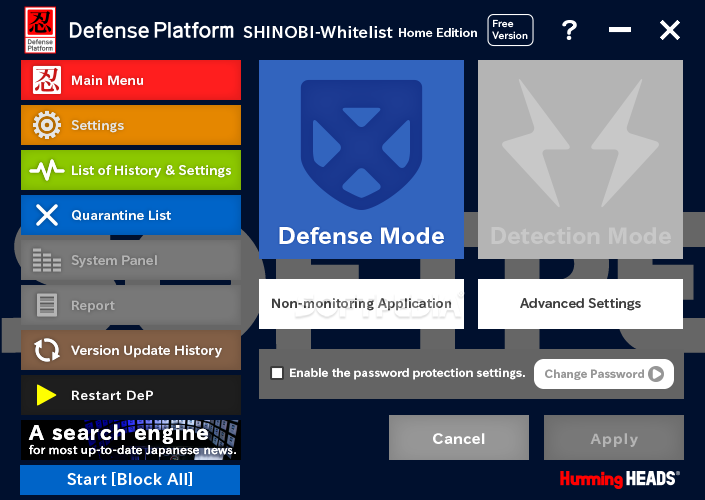Viewport: 705px width, 500px height.
Task: Click the Defense Platform shinobi logo
Action: (x=40, y=30)
